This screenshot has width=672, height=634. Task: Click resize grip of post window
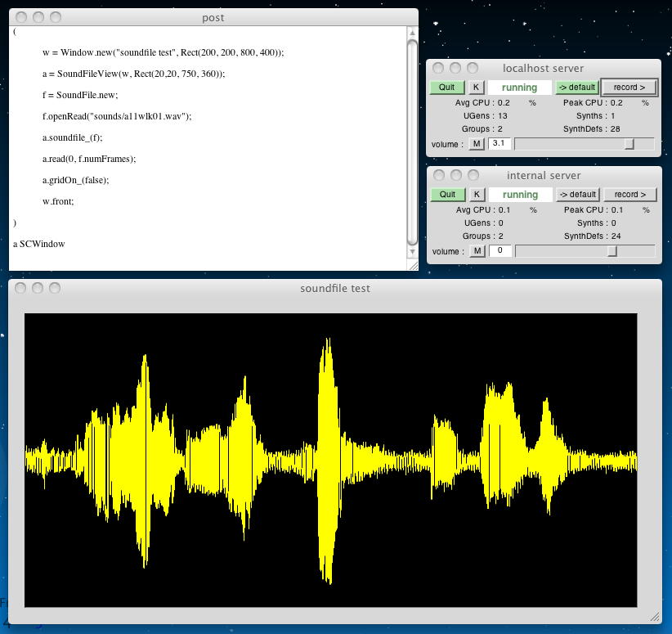414,266
